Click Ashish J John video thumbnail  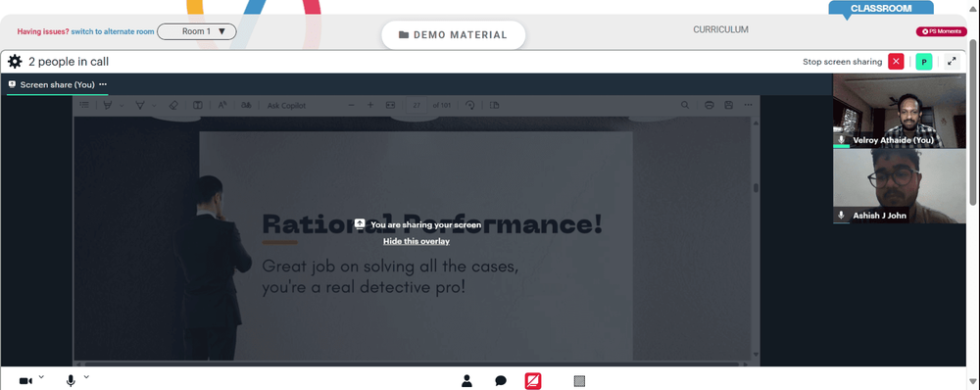pyautogui.click(x=899, y=186)
